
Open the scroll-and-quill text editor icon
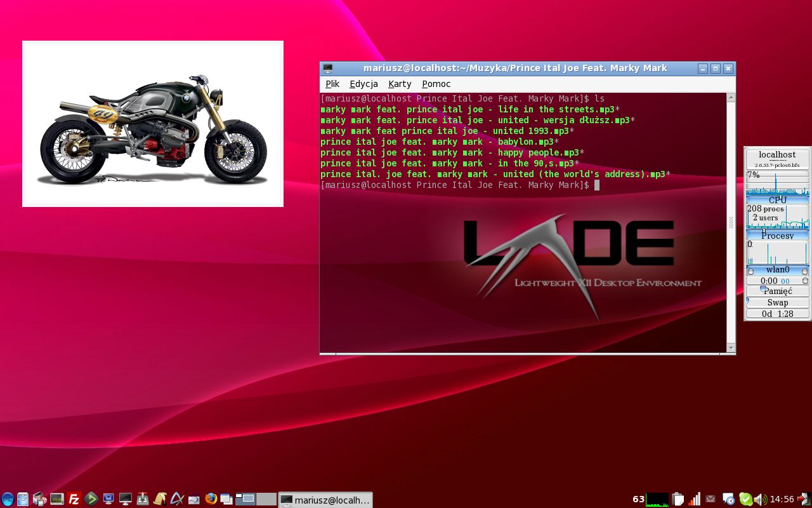[160, 499]
